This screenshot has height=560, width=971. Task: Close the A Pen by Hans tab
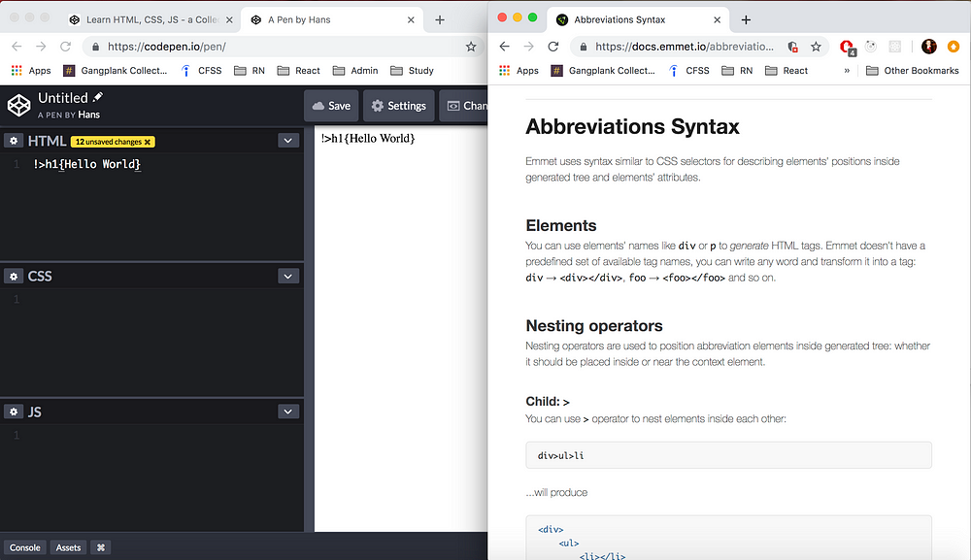click(x=411, y=19)
